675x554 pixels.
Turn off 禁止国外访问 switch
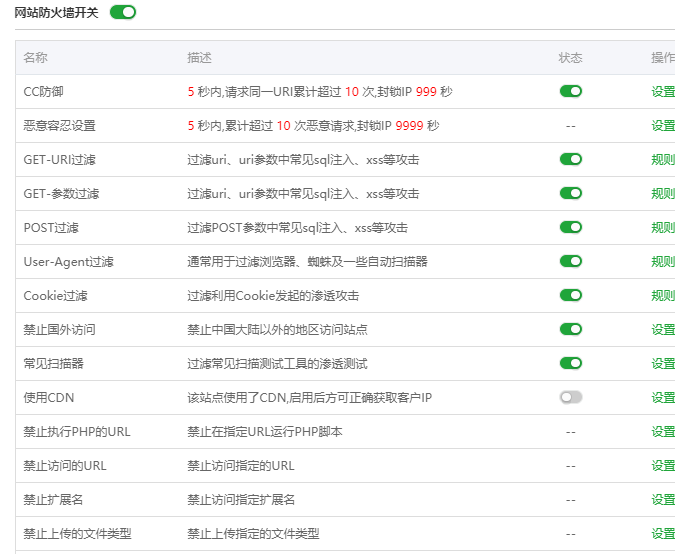coord(570,329)
